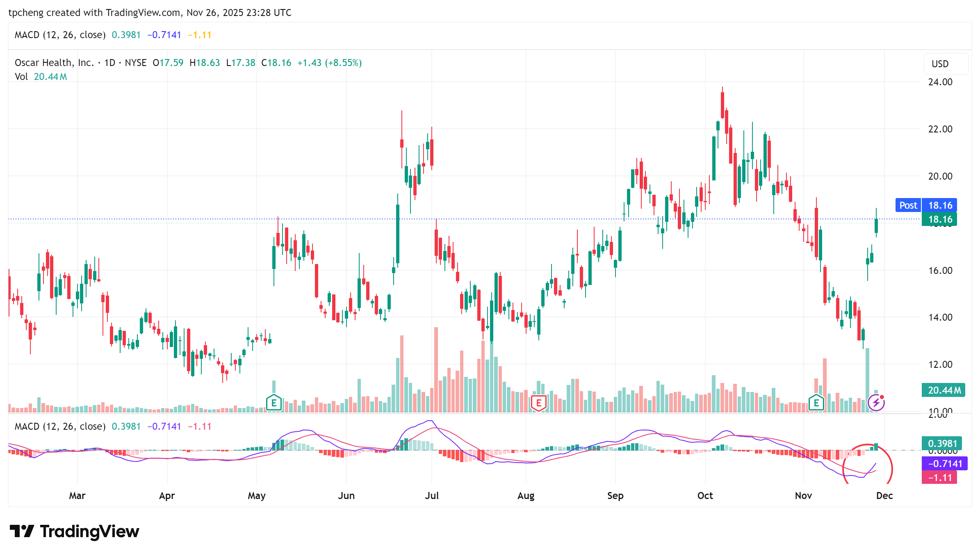Click the top MACD (12, 26, close) legend
980x556 pixels.
pos(60,35)
